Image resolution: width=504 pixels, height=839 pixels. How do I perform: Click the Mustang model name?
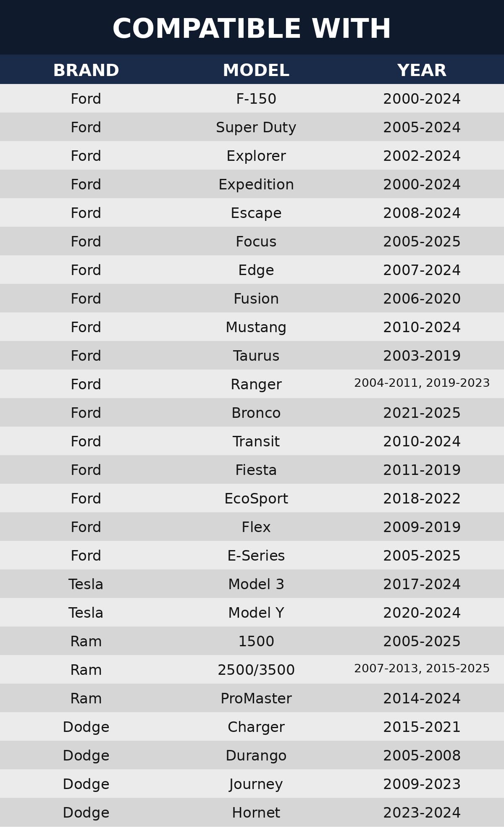pos(256,328)
